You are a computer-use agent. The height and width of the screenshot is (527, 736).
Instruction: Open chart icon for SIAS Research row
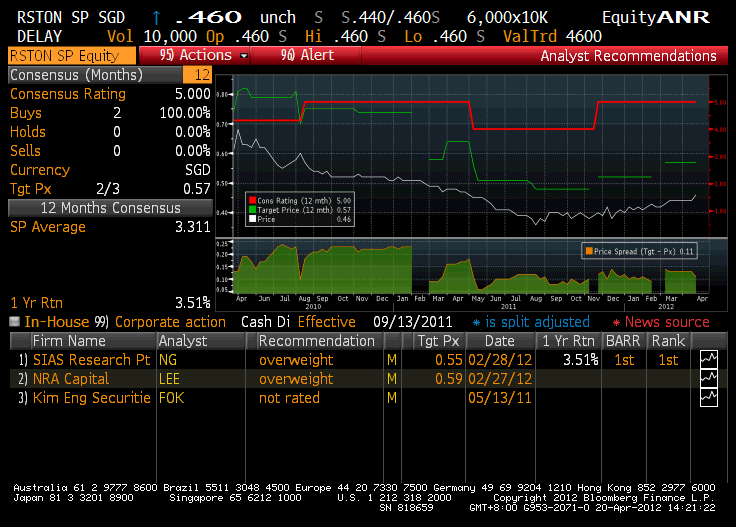(x=708, y=360)
